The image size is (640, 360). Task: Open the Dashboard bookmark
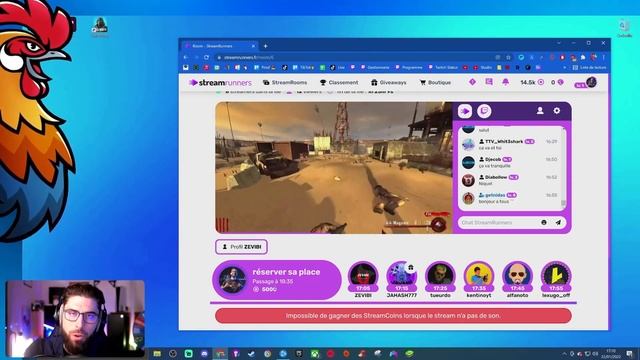coord(376,67)
